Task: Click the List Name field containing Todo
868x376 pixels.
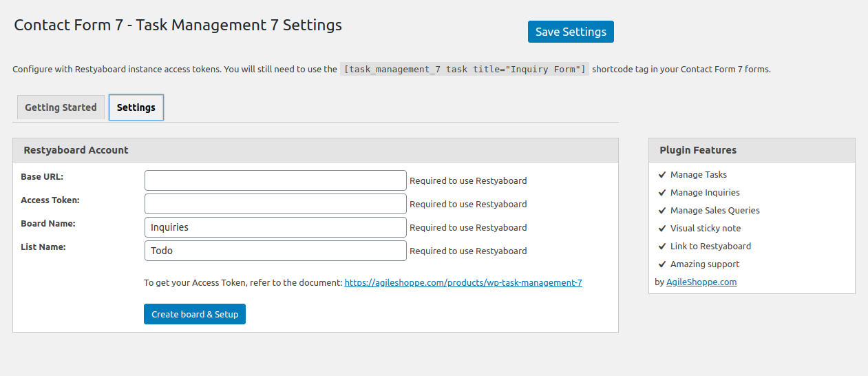Action: point(275,251)
